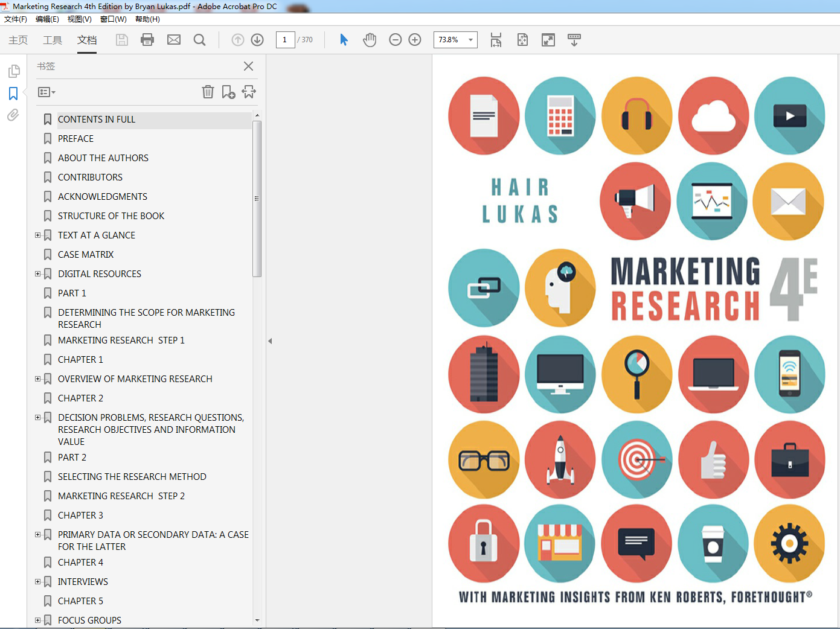
Task: Activate the Hand pan tool
Action: click(370, 40)
